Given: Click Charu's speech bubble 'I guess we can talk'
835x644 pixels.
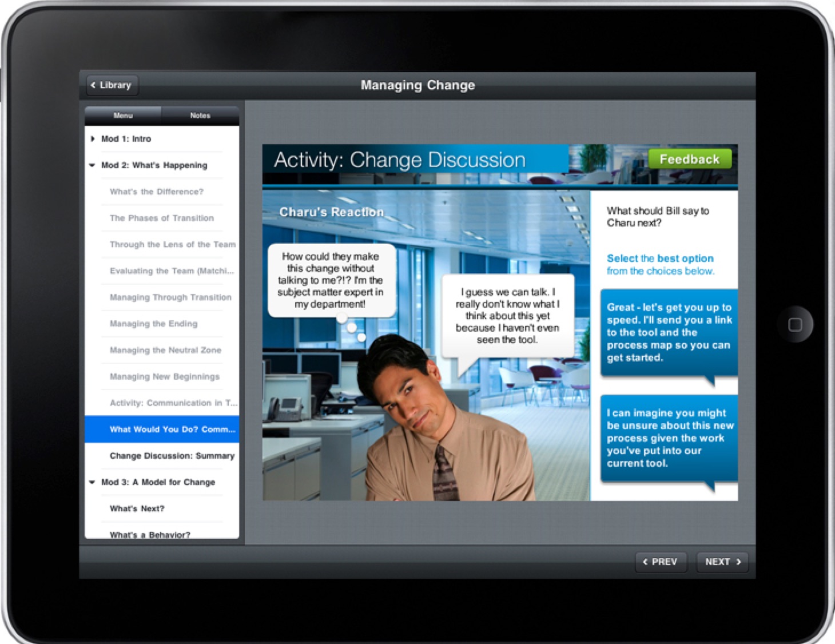Looking at the screenshot, I should [x=507, y=316].
